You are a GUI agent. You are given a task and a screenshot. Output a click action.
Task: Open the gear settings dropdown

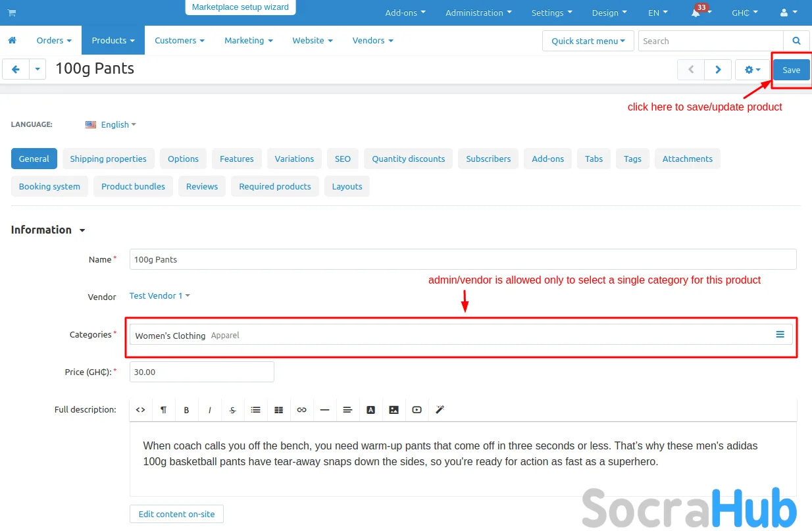coord(752,70)
